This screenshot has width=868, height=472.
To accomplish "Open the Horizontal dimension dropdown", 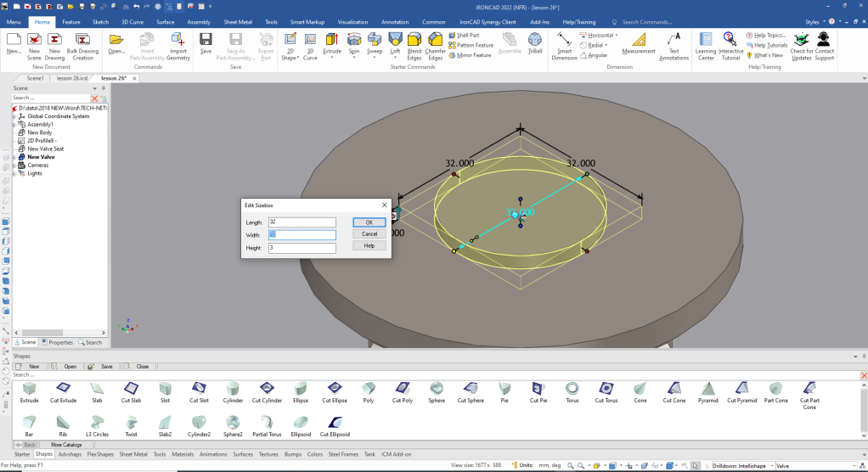I will click(x=616, y=36).
